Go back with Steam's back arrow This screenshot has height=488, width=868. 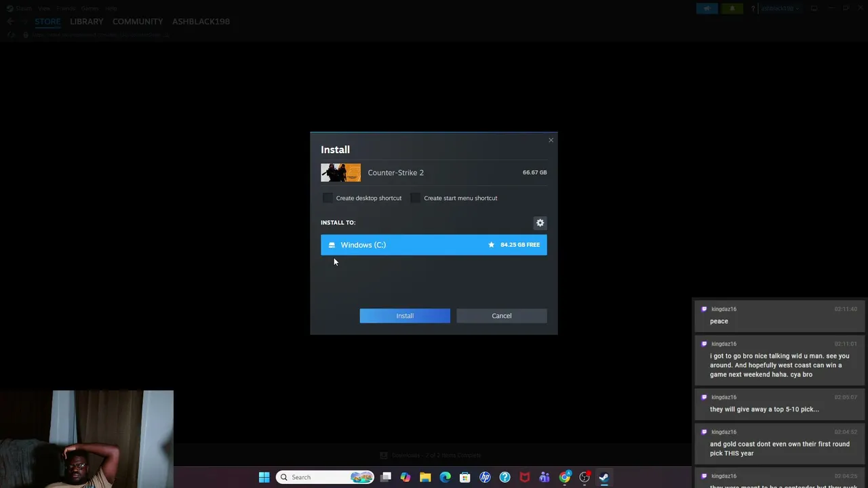click(10, 22)
